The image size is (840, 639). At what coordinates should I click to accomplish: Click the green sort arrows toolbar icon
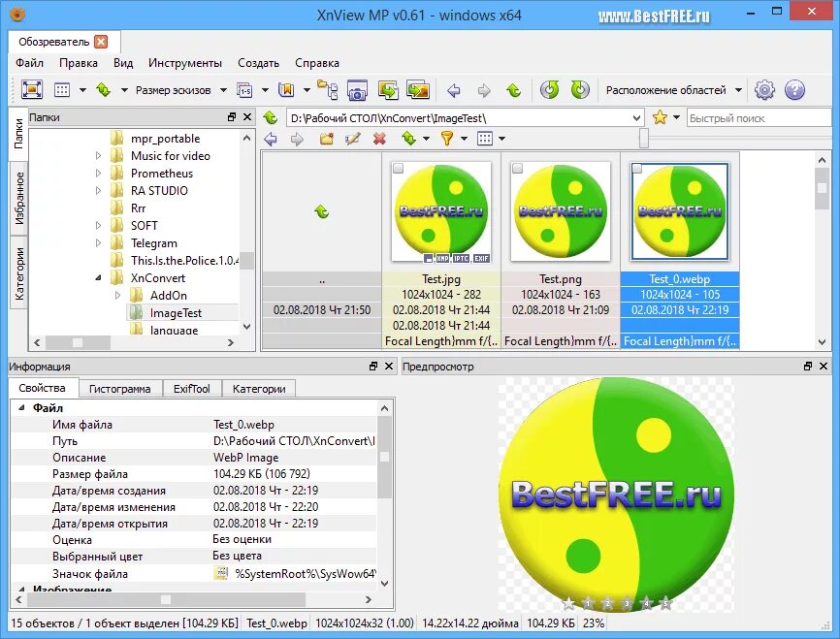pos(104,90)
